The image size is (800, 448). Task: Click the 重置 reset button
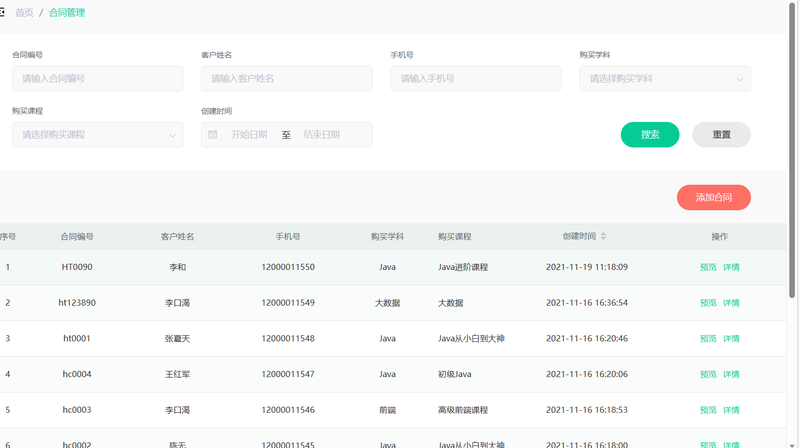pos(721,135)
